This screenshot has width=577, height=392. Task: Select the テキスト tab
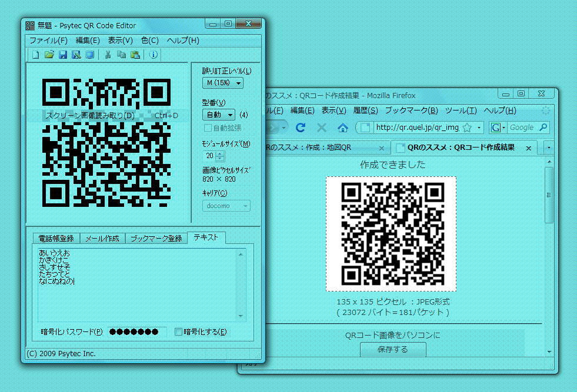click(x=206, y=237)
